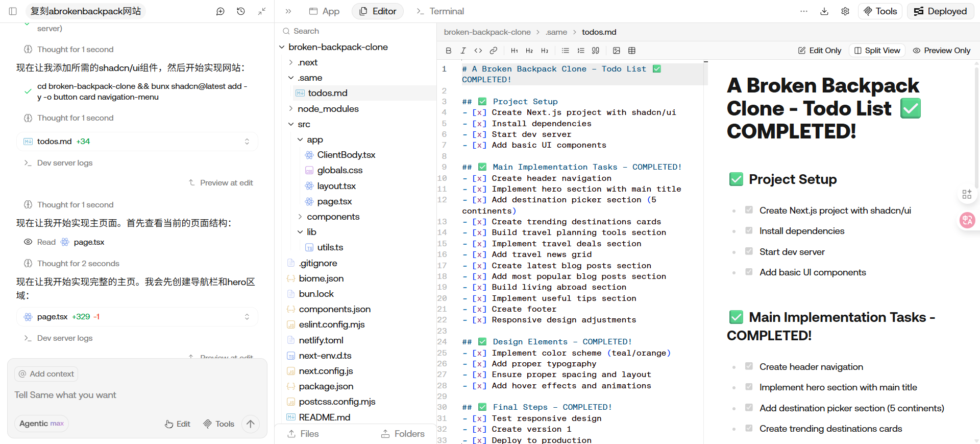
Task: Click the Preview Only button
Action: 941,51
